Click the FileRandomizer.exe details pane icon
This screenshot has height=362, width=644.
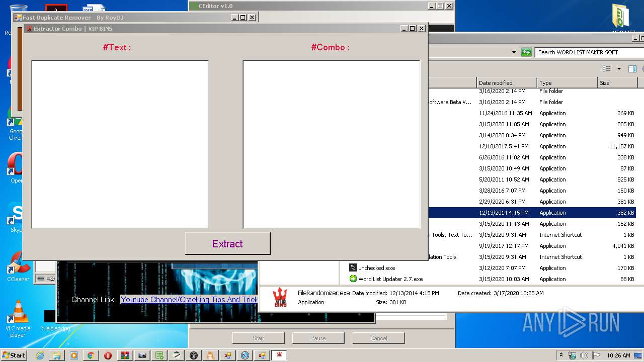280,297
